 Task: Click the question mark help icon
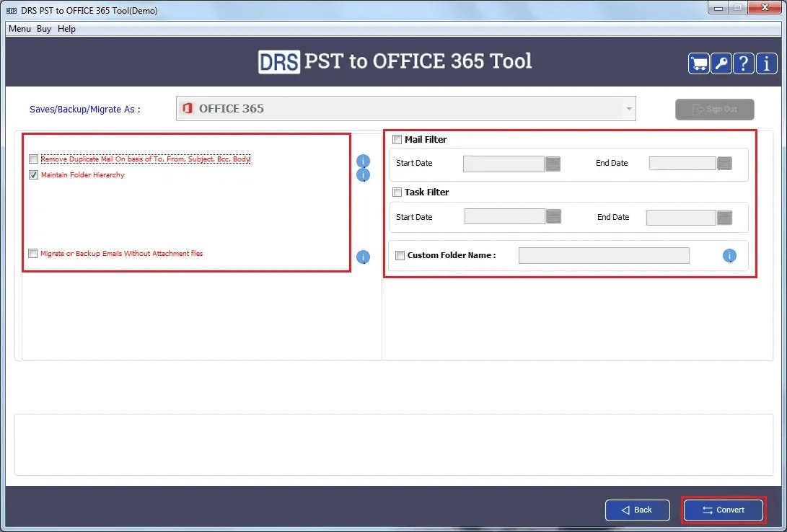pyautogui.click(x=744, y=63)
